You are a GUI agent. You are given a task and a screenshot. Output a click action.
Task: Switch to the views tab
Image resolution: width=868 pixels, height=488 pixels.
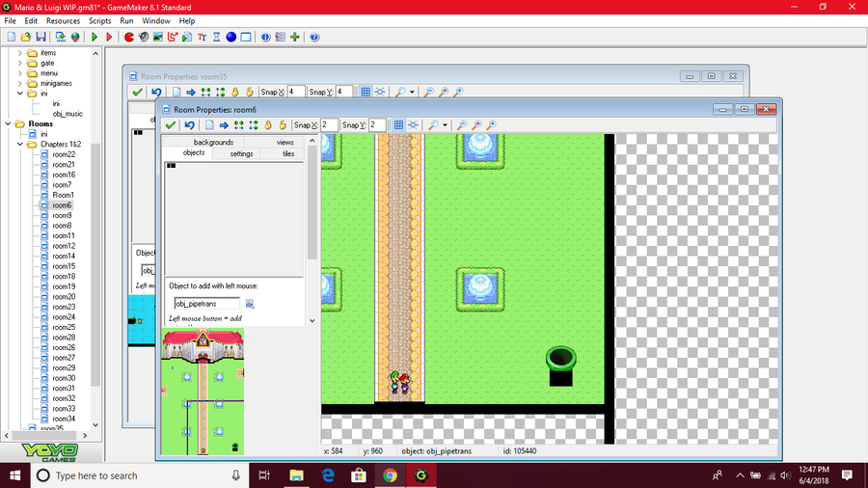285,142
